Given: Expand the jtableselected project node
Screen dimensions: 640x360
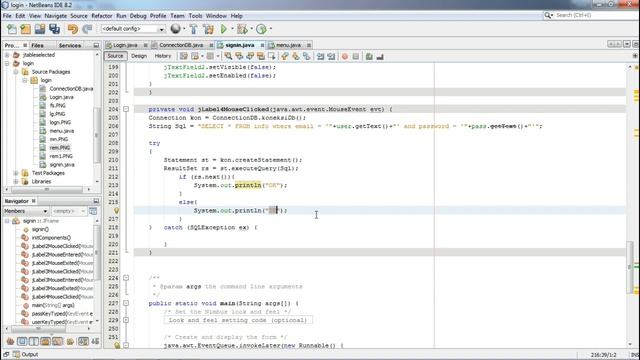Looking at the screenshot, I should click(x=7, y=55).
